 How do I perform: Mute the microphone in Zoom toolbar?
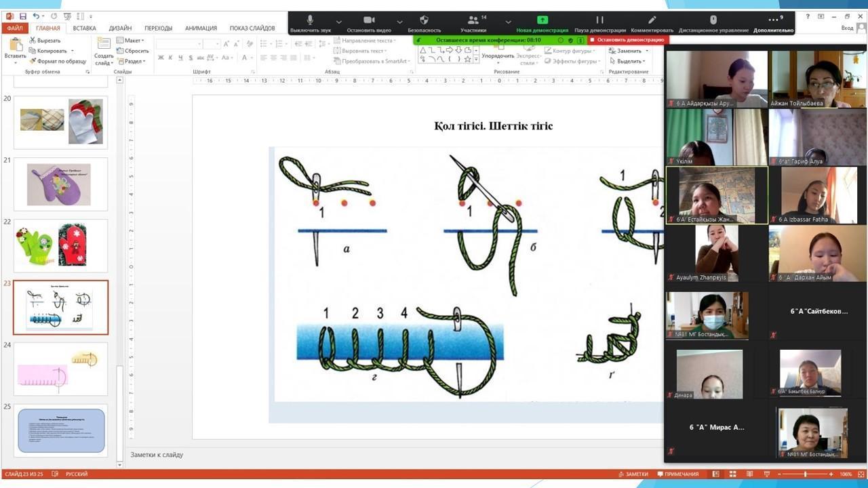tap(310, 21)
